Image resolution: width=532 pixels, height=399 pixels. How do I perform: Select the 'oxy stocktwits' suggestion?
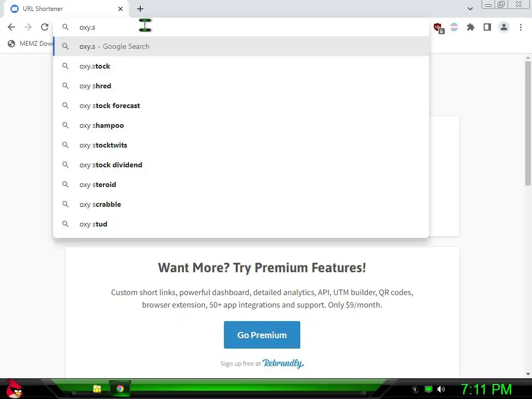click(x=241, y=145)
